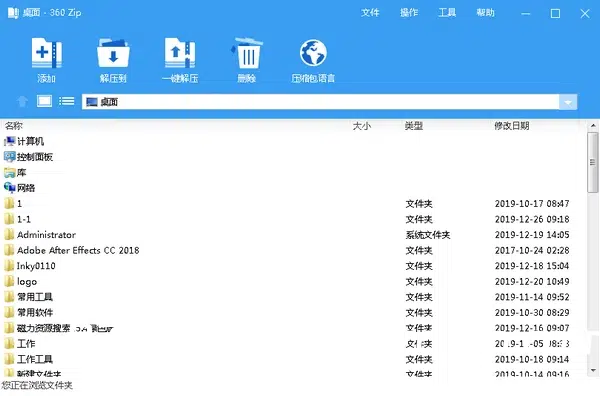Click the 添加 (Add) archive icon

pyautogui.click(x=46, y=53)
